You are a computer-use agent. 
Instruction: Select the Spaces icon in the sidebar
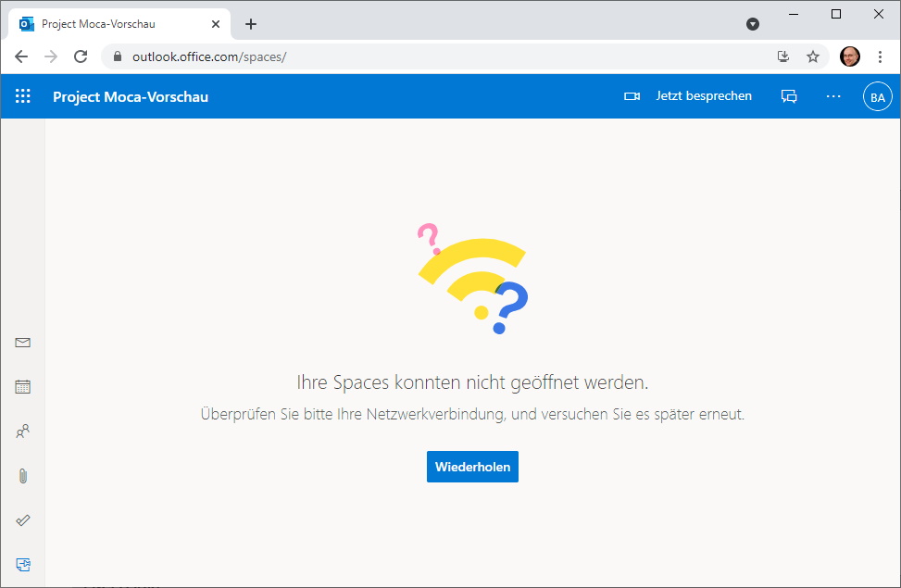[23, 565]
